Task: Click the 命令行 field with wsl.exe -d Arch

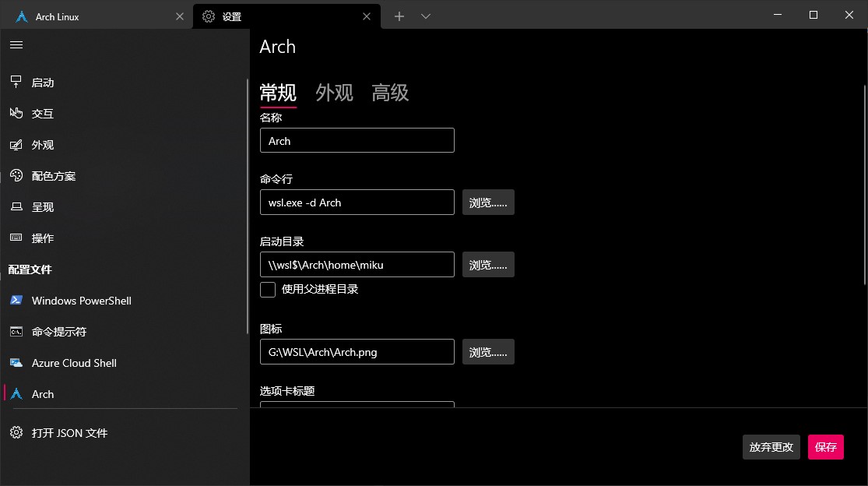Action: tap(357, 202)
